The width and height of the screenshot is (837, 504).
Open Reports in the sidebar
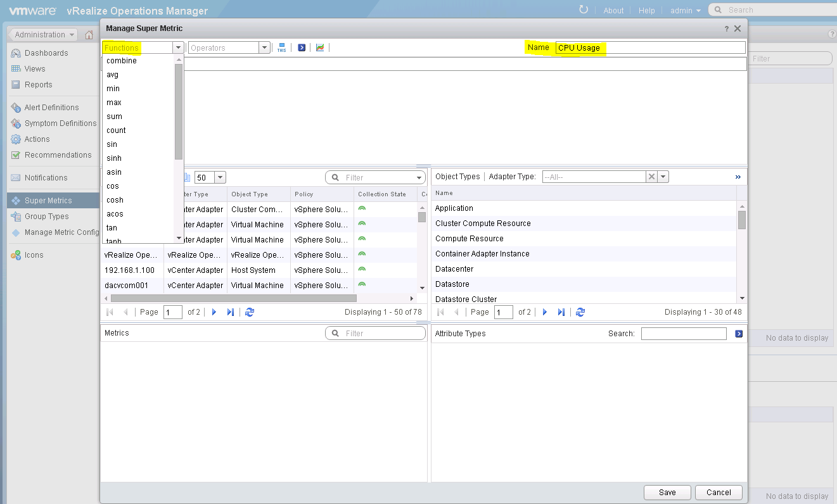(38, 85)
